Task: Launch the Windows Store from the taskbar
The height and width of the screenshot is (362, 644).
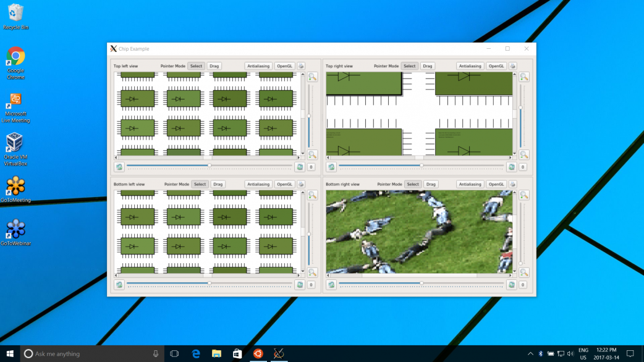Action: pos(237,354)
